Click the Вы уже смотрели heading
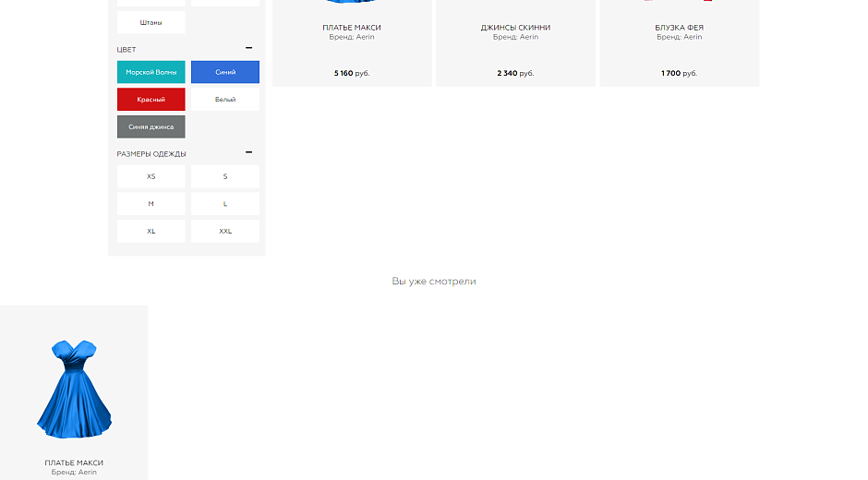Viewport: 868px width, 480px height. click(x=434, y=282)
